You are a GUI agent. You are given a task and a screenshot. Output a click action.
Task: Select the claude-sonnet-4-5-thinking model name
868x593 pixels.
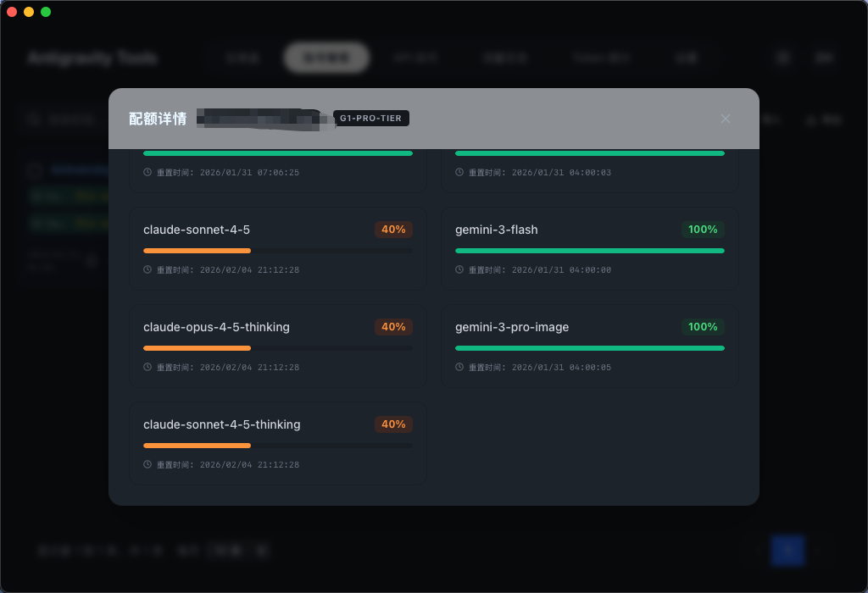222,424
